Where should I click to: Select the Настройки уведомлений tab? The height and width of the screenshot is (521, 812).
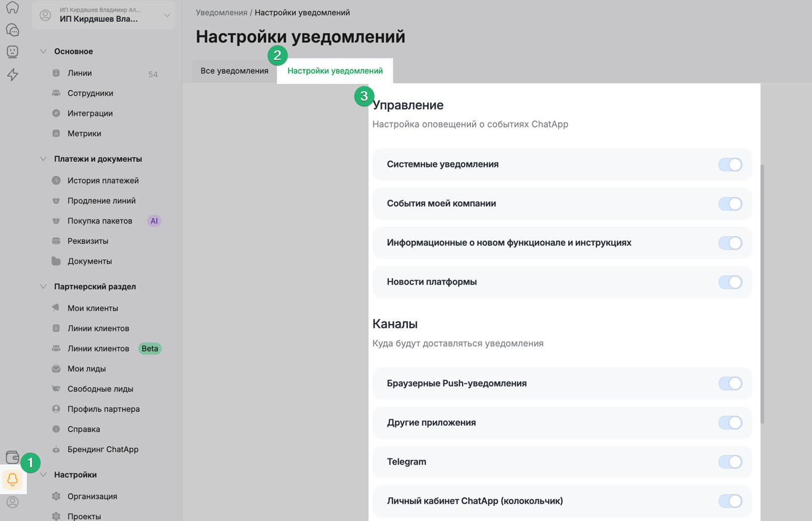(335, 71)
